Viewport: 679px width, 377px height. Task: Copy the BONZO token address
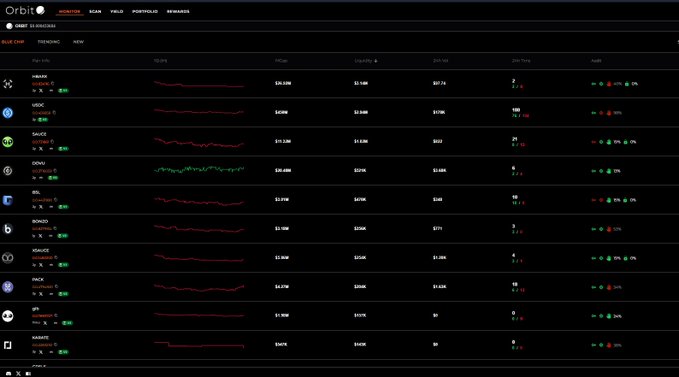pyautogui.click(x=55, y=229)
